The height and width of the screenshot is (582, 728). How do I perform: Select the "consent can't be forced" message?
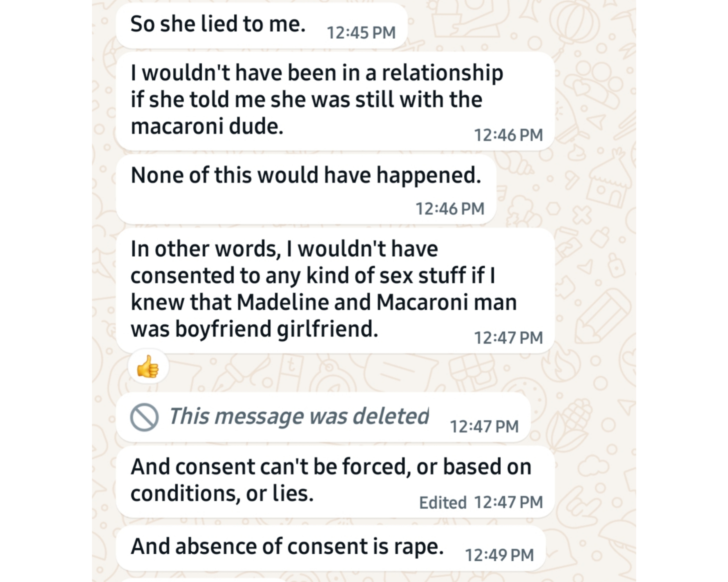pos(331,480)
